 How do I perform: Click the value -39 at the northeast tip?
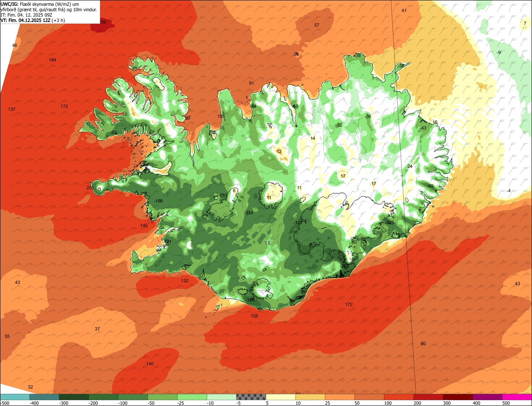pos(357,55)
